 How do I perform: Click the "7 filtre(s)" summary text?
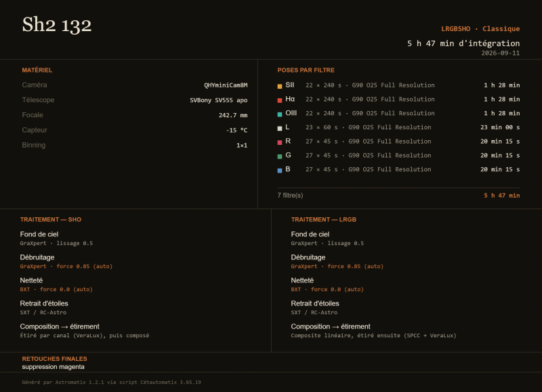[x=290, y=196]
